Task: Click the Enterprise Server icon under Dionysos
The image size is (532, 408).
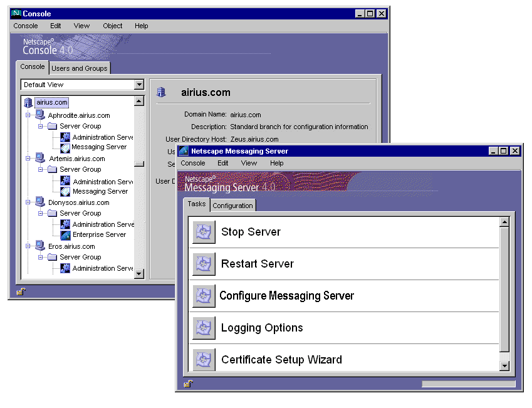Action: pyautogui.click(x=65, y=235)
